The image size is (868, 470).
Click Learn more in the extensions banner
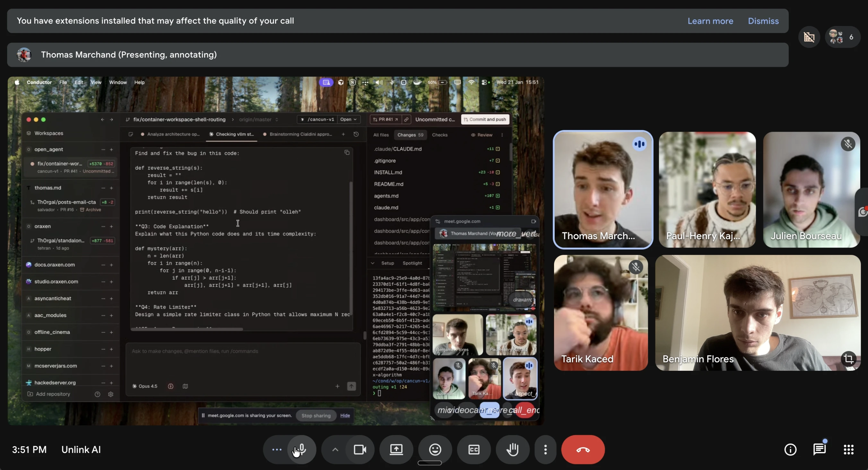710,21
